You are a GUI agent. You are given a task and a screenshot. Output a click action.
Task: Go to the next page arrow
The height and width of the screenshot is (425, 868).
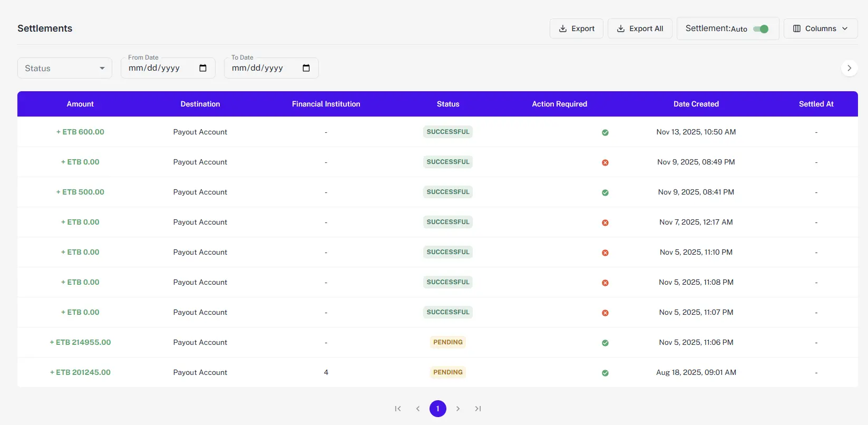458,409
